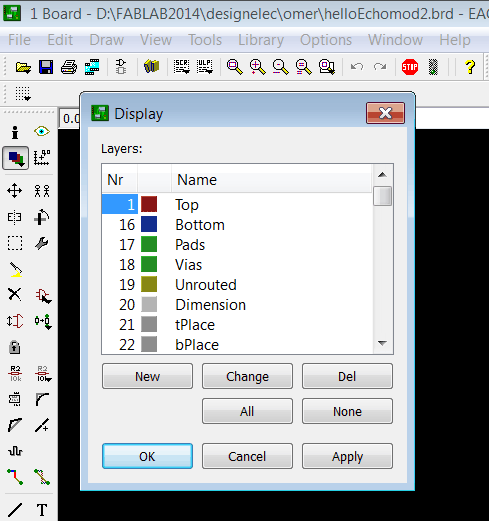The height and width of the screenshot is (521, 489).
Task: Zoom out with the minus magnifier
Action: coord(281,67)
